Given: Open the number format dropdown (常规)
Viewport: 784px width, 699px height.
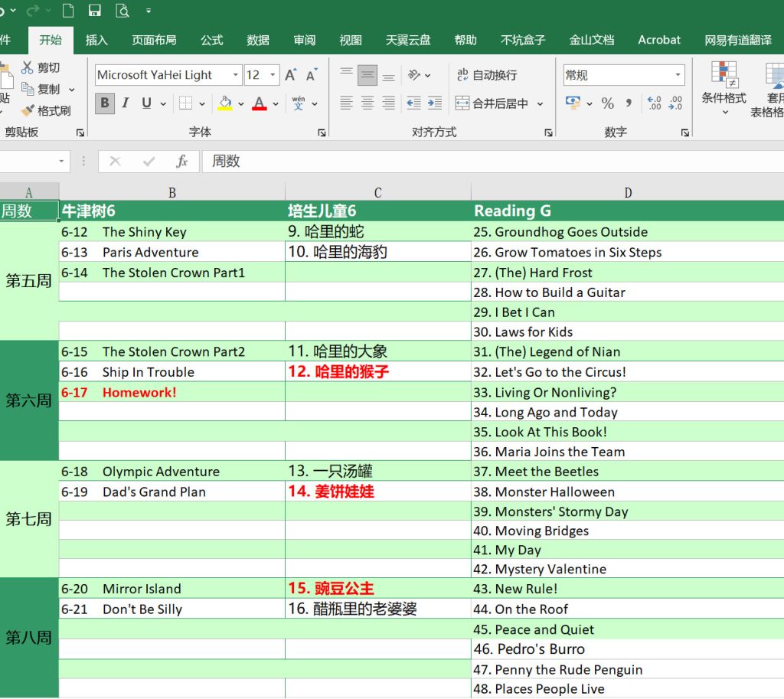Looking at the screenshot, I should 678,75.
